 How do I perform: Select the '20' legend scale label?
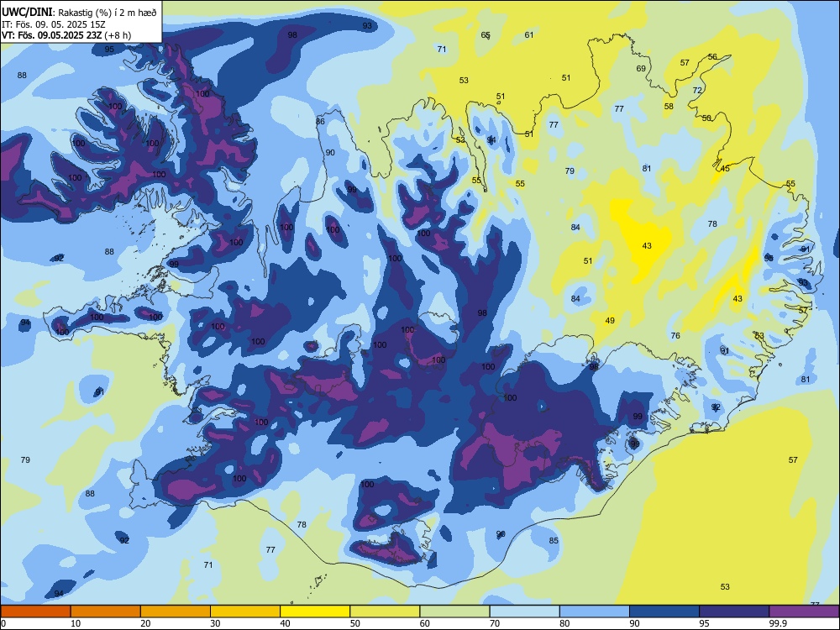click(x=145, y=623)
